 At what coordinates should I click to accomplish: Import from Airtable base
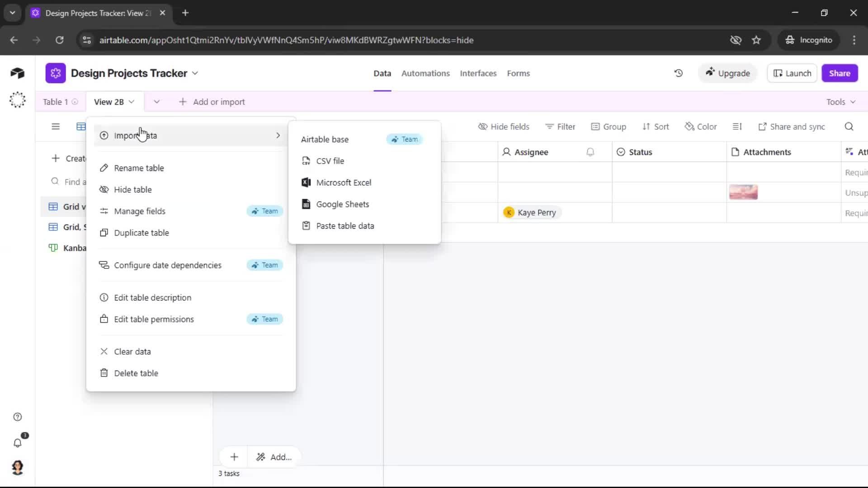point(364,140)
